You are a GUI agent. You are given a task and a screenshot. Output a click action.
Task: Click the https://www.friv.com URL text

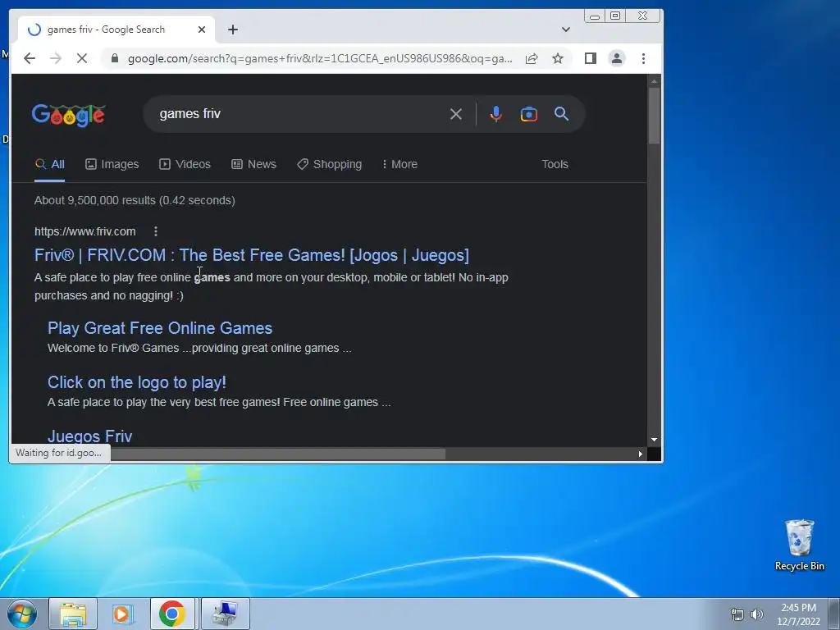coord(85,231)
